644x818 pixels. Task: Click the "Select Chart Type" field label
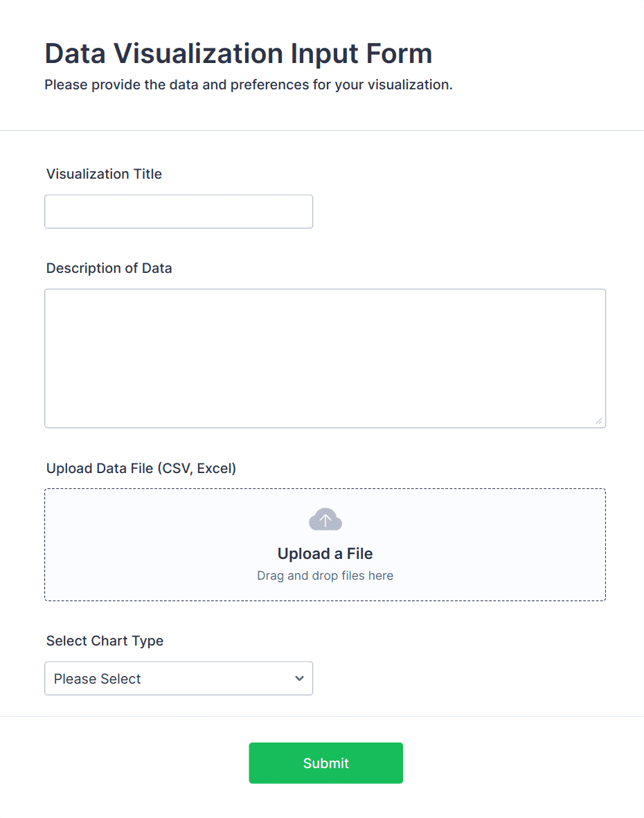pyautogui.click(x=105, y=641)
